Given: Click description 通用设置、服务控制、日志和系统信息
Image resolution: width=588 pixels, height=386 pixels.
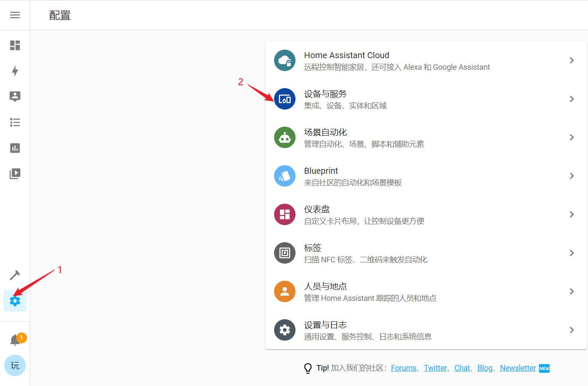Looking at the screenshot, I should (x=368, y=337).
